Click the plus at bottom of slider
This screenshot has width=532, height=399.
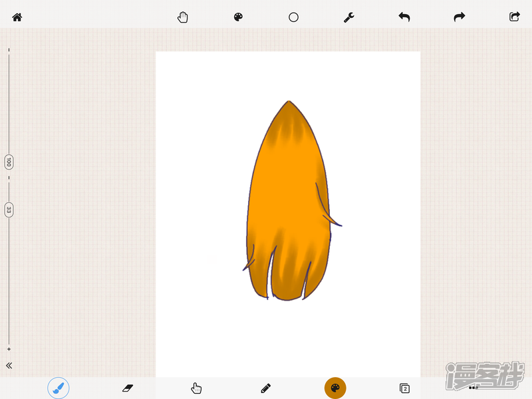[9, 349]
